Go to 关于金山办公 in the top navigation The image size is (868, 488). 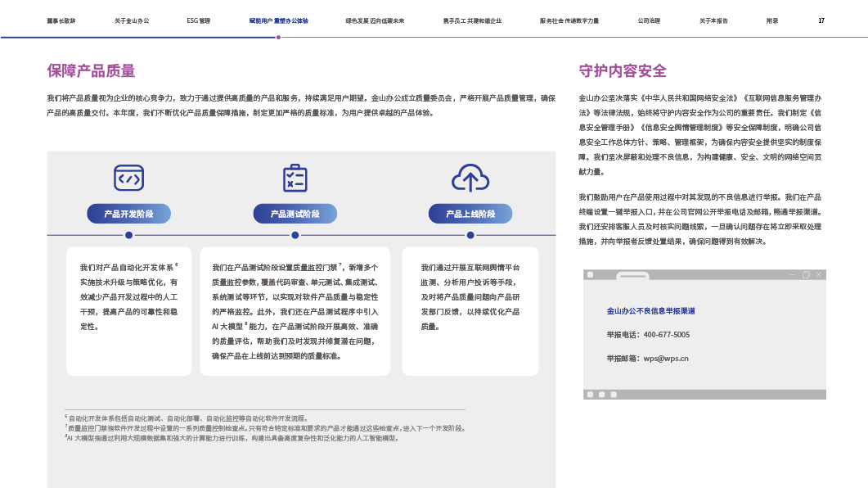[x=130, y=20]
